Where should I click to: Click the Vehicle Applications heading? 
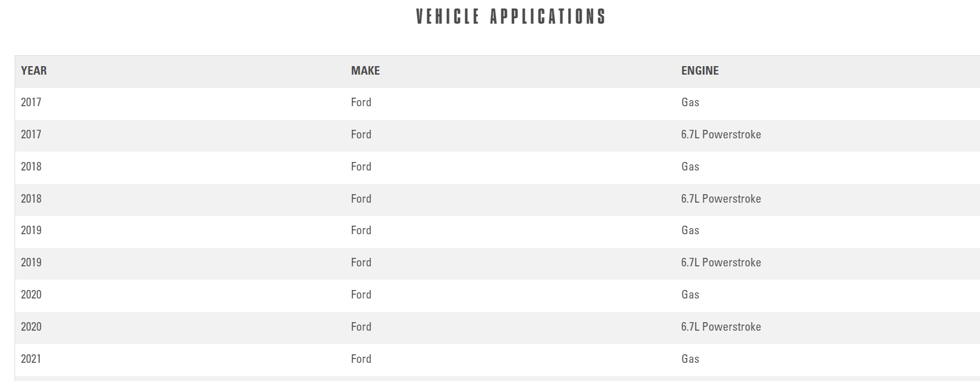click(511, 16)
